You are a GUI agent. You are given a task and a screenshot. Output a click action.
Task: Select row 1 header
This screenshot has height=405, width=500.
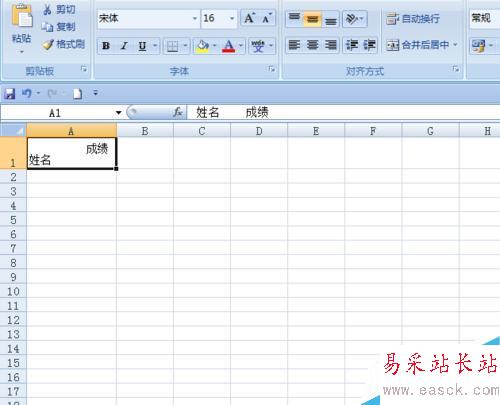pos(13,153)
